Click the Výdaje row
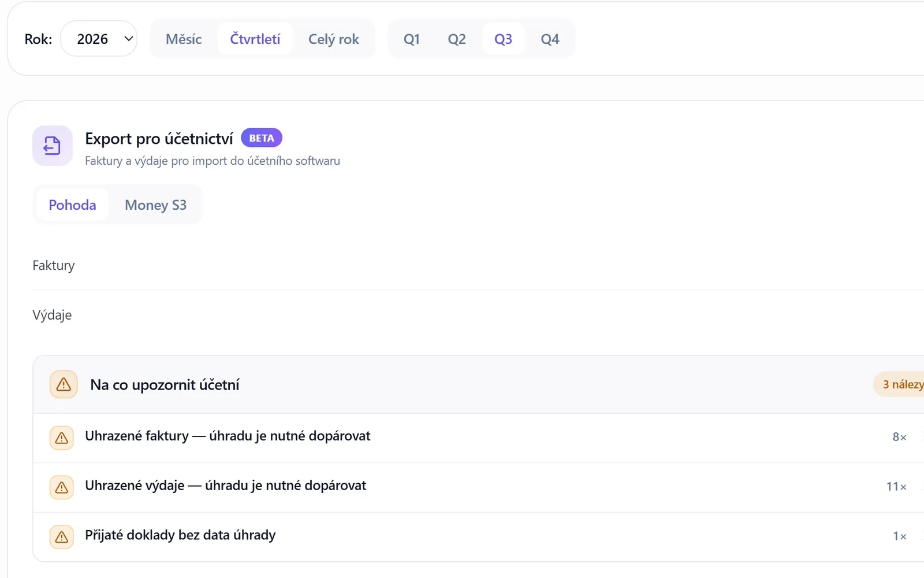Viewport: 924px width, 578px height. click(x=478, y=315)
